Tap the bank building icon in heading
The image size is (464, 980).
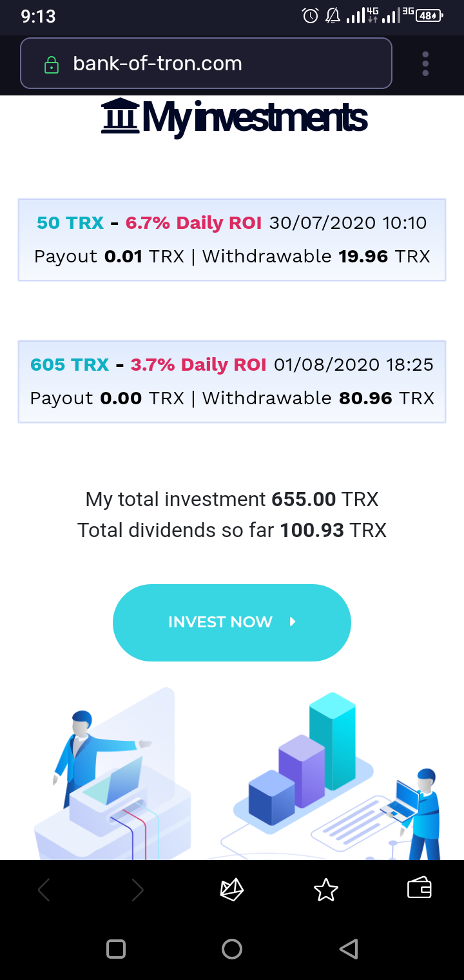point(121,116)
